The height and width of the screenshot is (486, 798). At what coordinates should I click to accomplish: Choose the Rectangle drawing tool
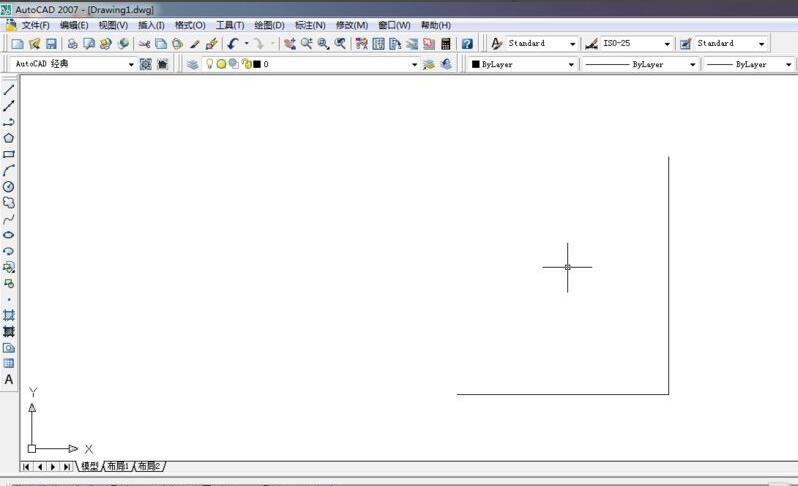click(9, 155)
